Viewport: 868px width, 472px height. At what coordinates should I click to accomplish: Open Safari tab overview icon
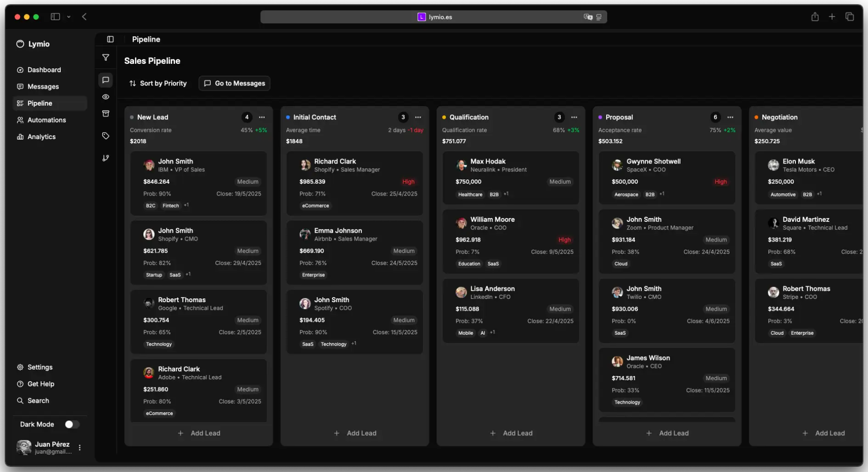(850, 17)
